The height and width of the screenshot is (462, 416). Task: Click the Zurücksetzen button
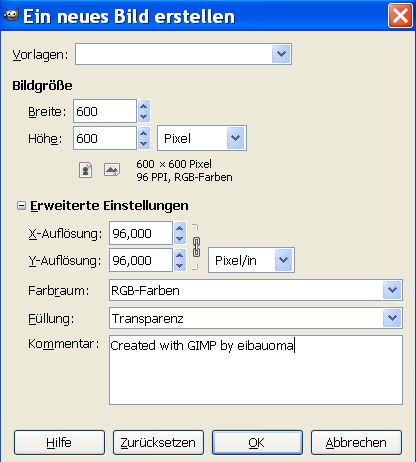coord(158,442)
